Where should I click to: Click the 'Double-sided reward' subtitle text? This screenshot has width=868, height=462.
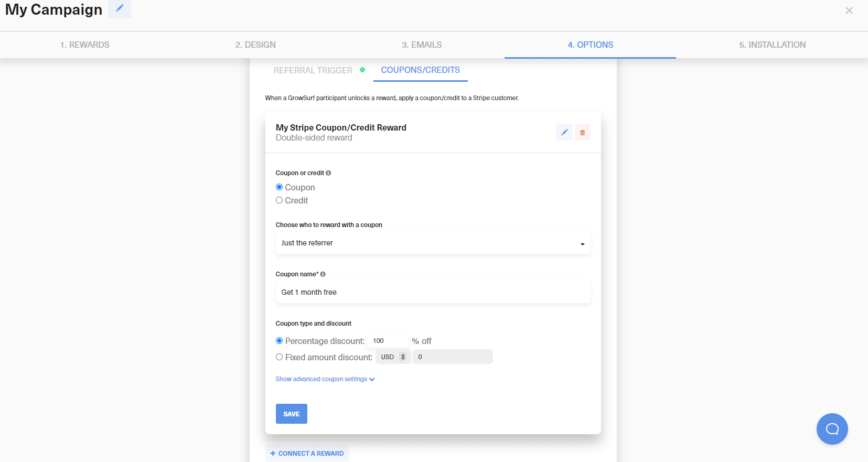[x=314, y=138]
